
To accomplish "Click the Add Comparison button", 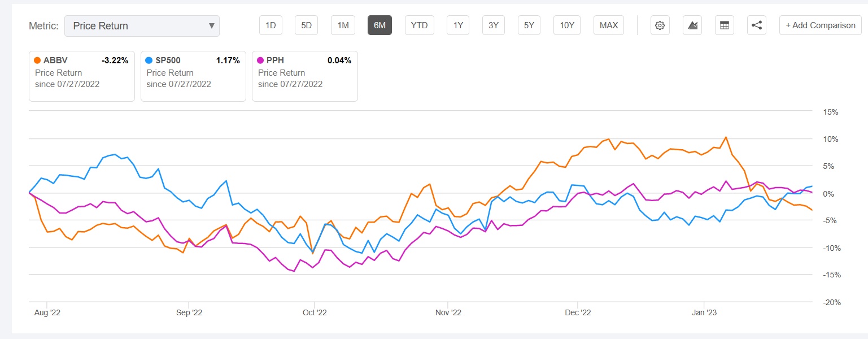I will 821,25.
